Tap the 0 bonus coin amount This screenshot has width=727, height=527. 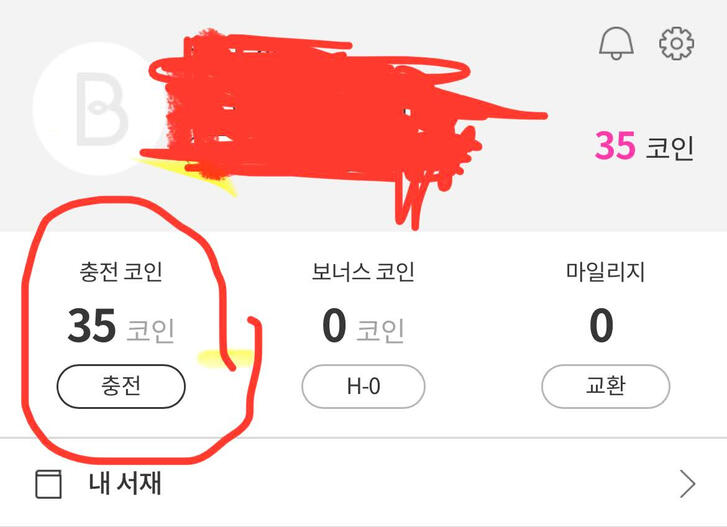coord(334,326)
